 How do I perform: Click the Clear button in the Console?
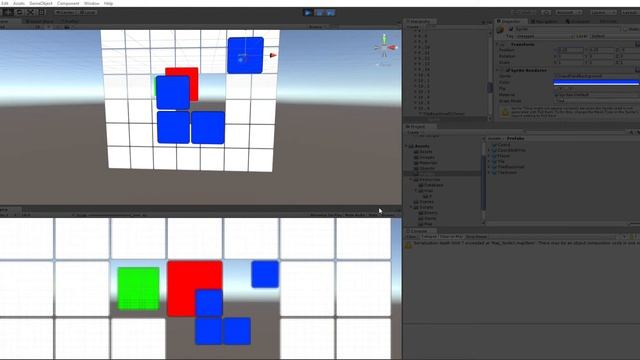point(412,237)
